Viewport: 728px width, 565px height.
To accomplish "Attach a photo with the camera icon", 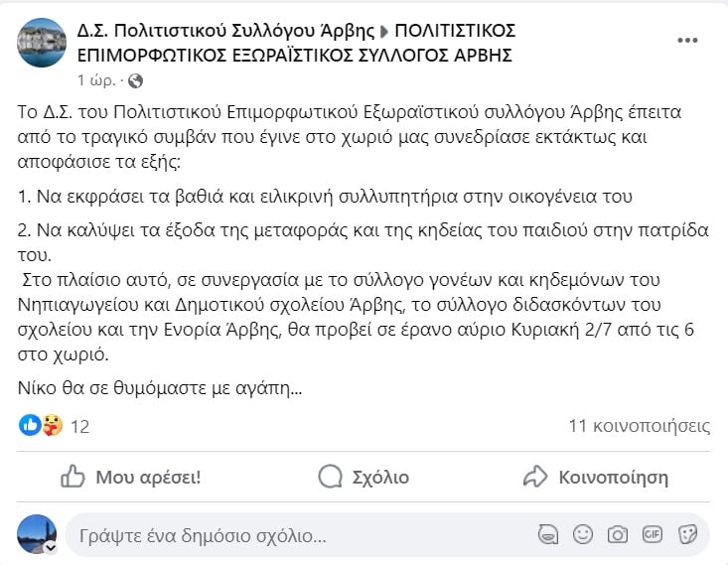I will 618,535.
